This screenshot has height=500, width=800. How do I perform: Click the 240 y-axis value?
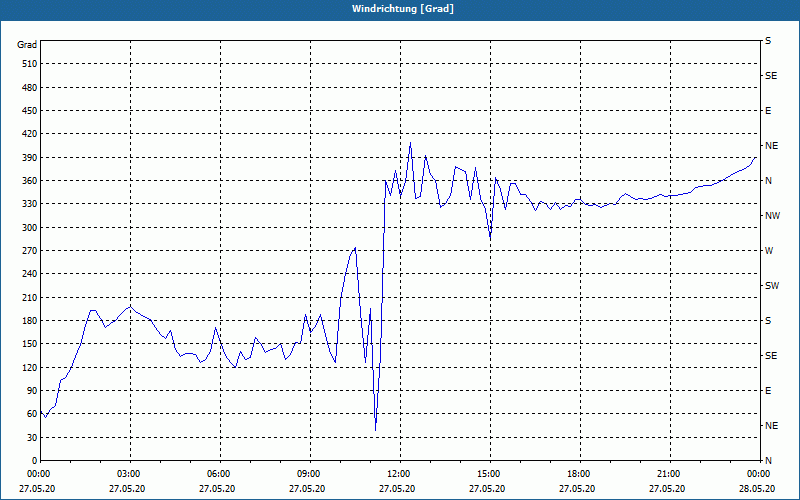[x=29, y=274]
